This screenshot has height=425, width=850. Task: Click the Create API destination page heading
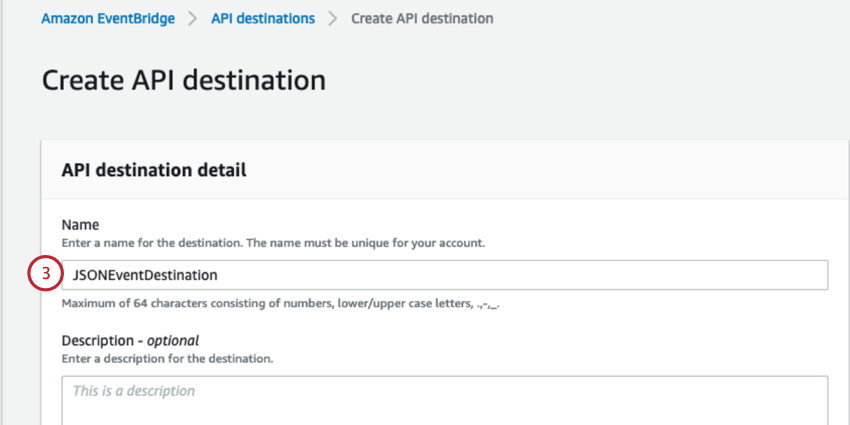pyautogui.click(x=184, y=81)
